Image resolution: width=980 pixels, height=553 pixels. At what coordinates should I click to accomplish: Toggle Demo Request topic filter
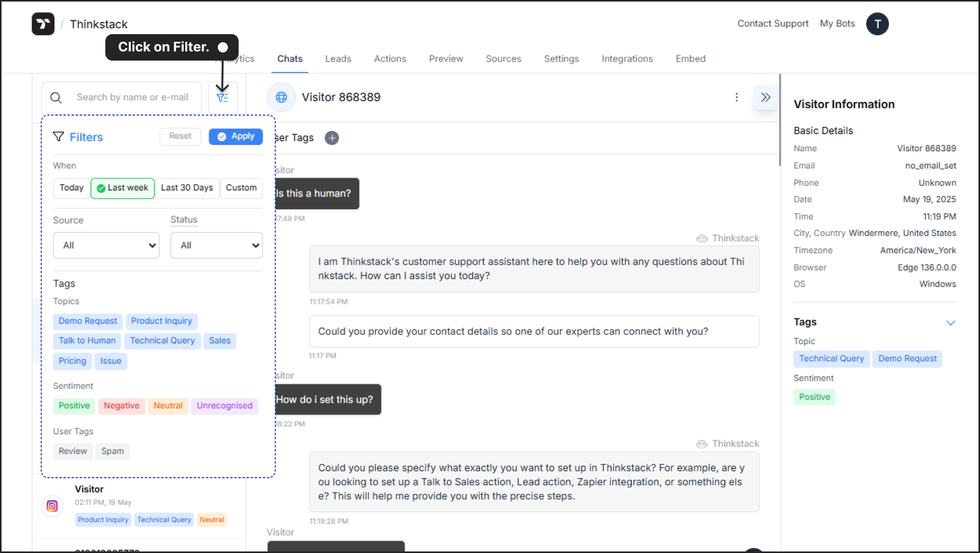point(88,321)
